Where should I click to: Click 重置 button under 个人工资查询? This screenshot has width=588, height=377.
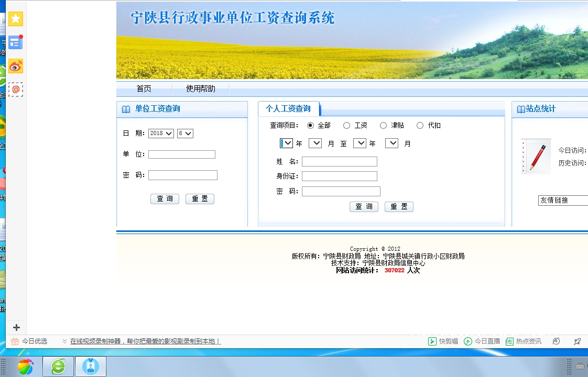pyautogui.click(x=399, y=207)
